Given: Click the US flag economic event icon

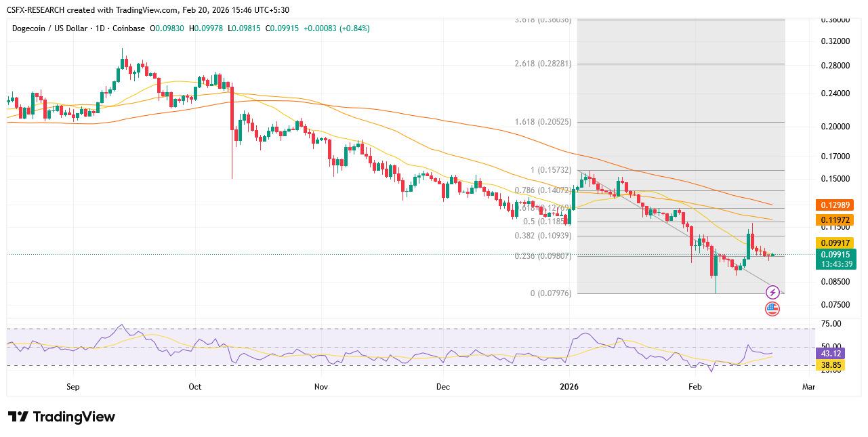Looking at the screenshot, I should [772, 310].
